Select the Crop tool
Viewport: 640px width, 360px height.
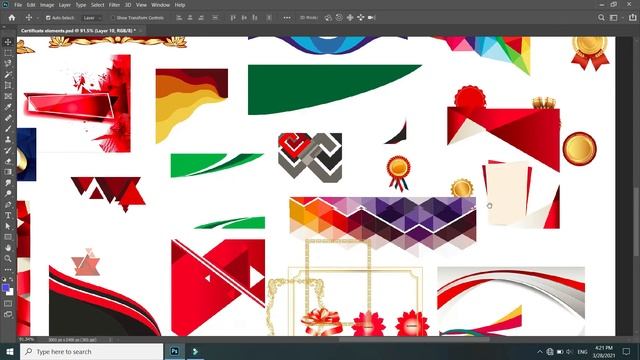coord(8,85)
